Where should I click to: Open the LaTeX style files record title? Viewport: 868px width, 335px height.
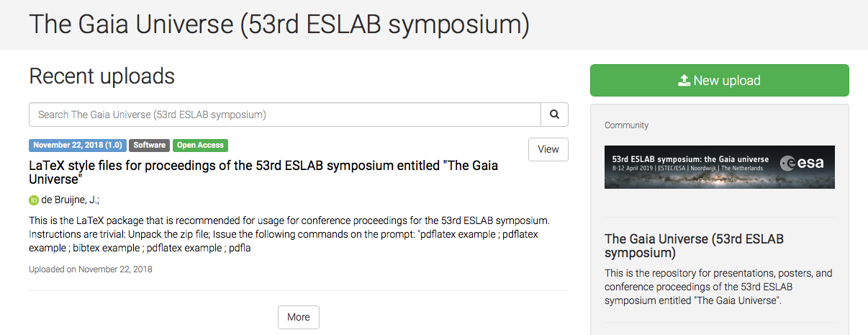click(263, 172)
